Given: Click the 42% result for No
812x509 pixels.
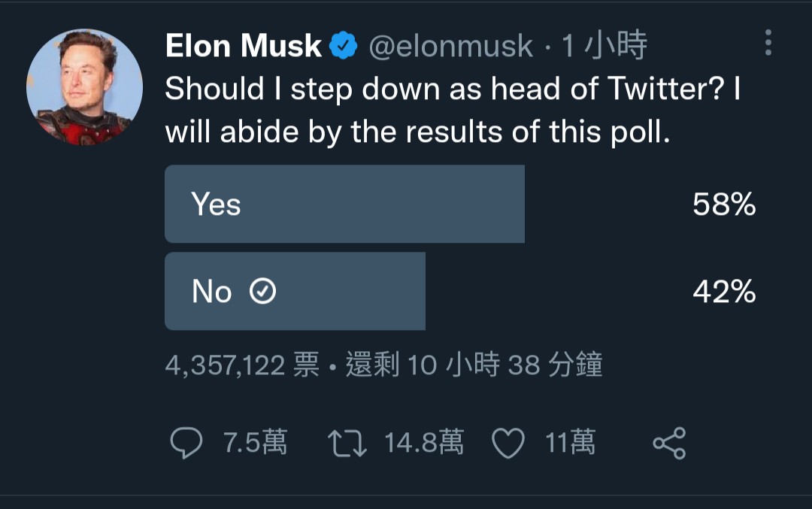Looking at the screenshot, I should tap(723, 292).
